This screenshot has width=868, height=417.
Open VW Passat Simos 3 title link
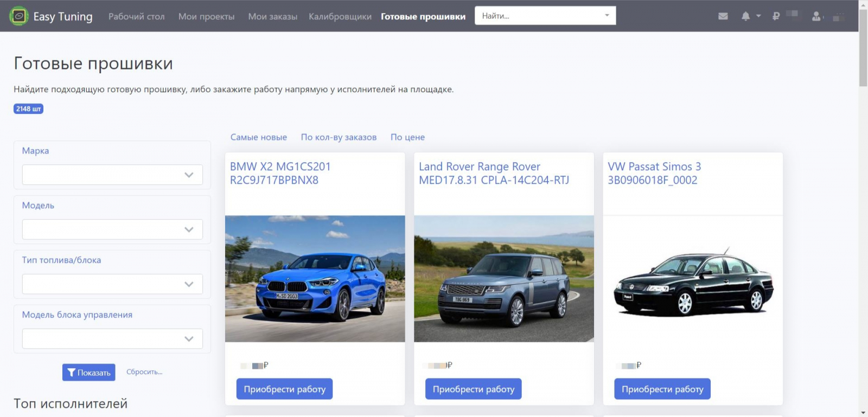pyautogui.click(x=655, y=174)
